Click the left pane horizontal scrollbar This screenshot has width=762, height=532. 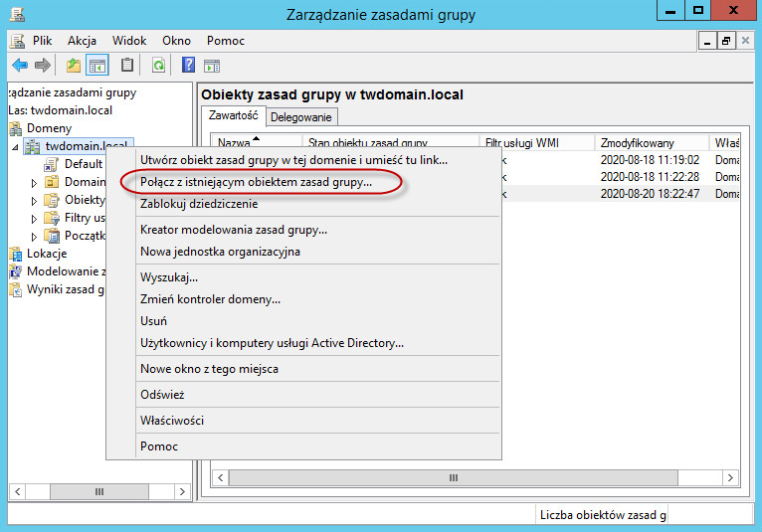point(97,491)
